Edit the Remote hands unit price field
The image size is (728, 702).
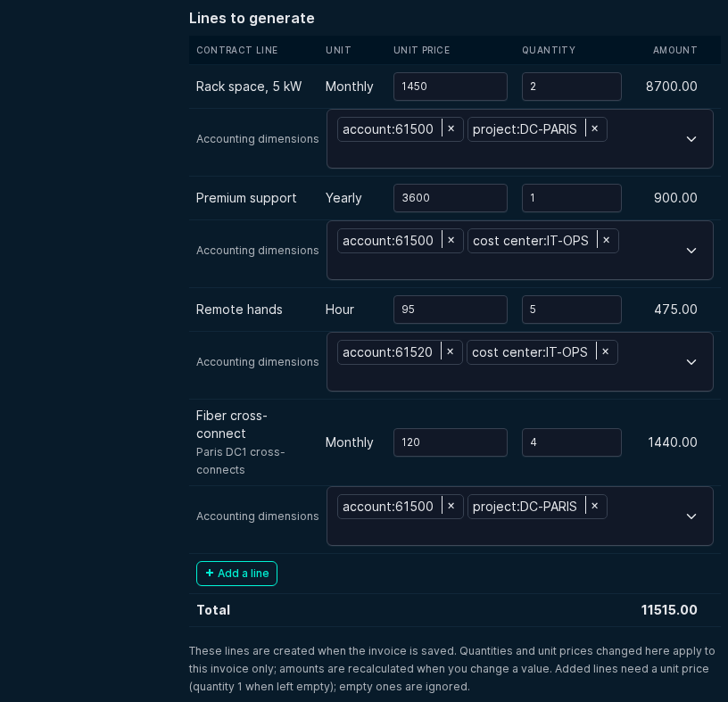(451, 310)
